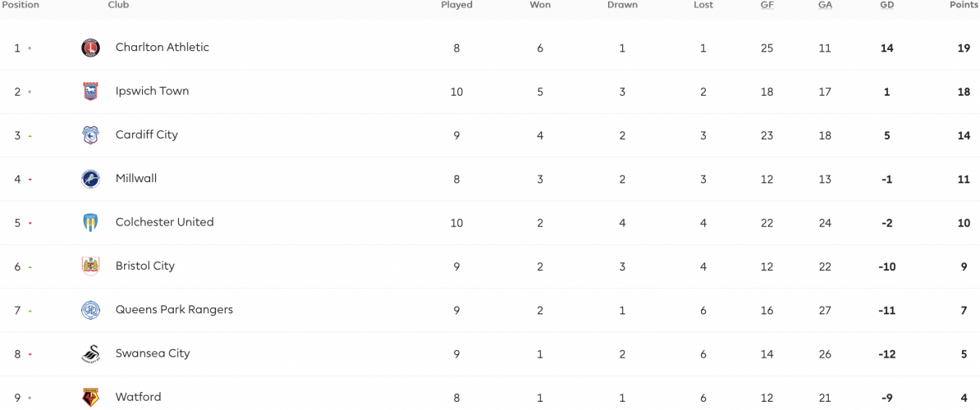This screenshot has width=980, height=410.
Task: Open the Charlton Athletic club link
Action: pyautogui.click(x=163, y=48)
